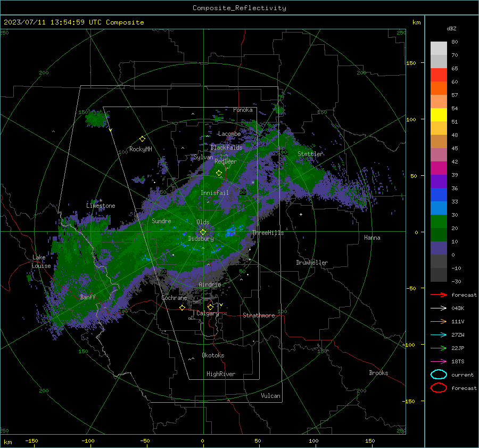Click the Composite_Reflectivity title
The height and width of the screenshot is (448, 479).
240,8
